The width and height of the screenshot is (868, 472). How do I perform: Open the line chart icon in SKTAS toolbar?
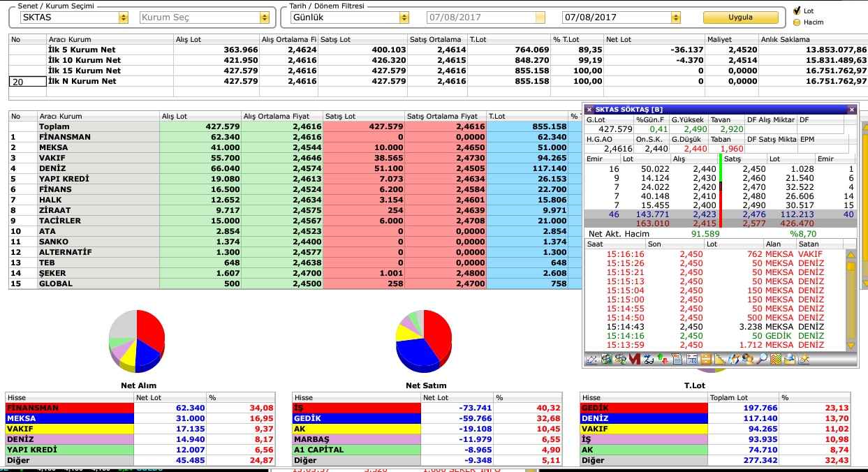click(591, 360)
